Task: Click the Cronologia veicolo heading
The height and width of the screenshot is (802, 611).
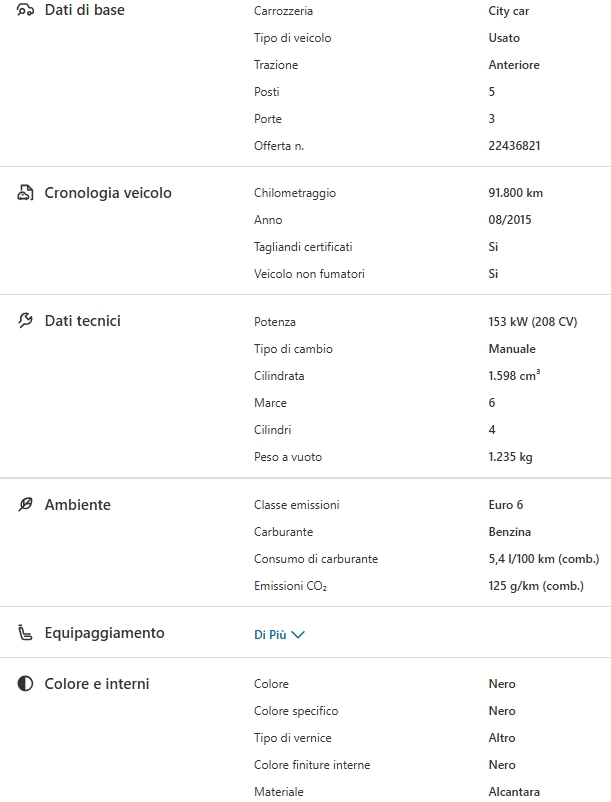Action: pyautogui.click(x=108, y=193)
